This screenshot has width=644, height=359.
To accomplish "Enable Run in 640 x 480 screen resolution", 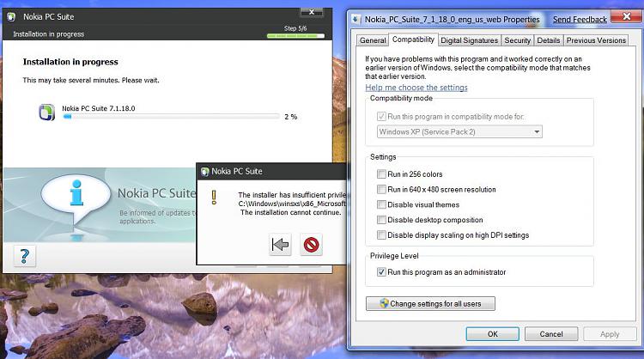I will coord(381,189).
